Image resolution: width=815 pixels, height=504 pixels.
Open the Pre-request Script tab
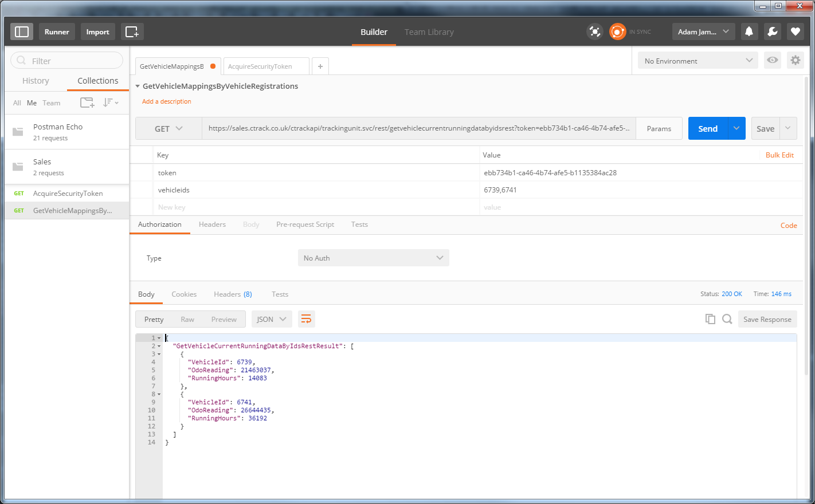point(305,225)
